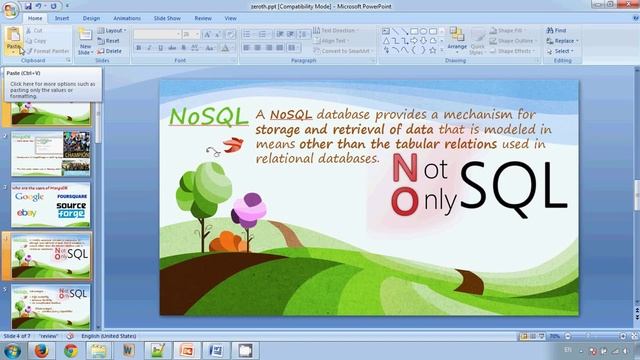The width and height of the screenshot is (640, 360).
Task: Switch to Normal view in the status bar
Action: coord(523,336)
